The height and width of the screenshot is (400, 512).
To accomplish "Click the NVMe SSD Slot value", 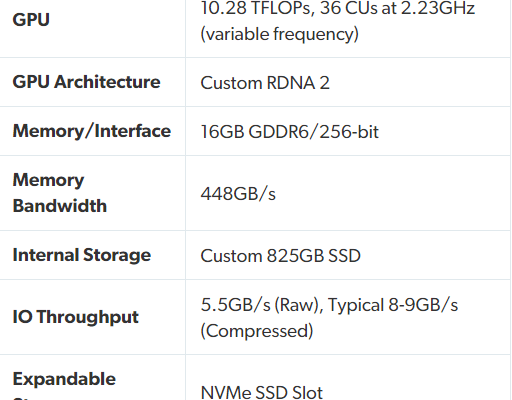I will click(x=262, y=392).
